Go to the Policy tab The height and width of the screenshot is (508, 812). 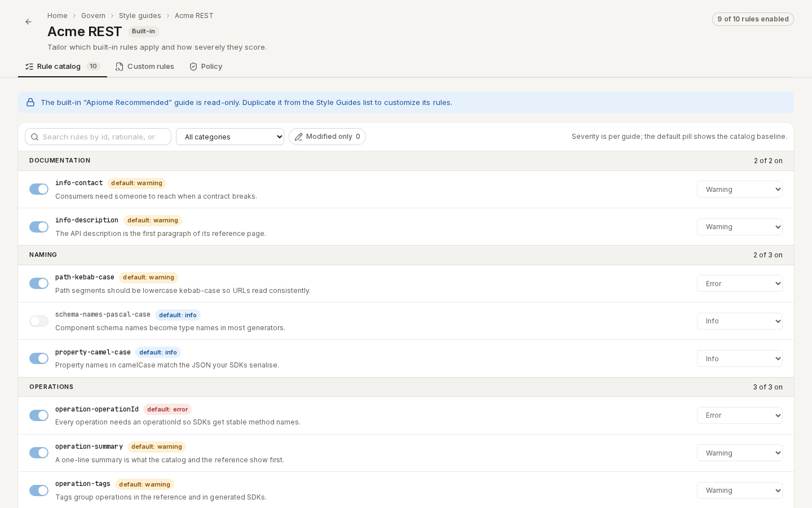(x=206, y=67)
